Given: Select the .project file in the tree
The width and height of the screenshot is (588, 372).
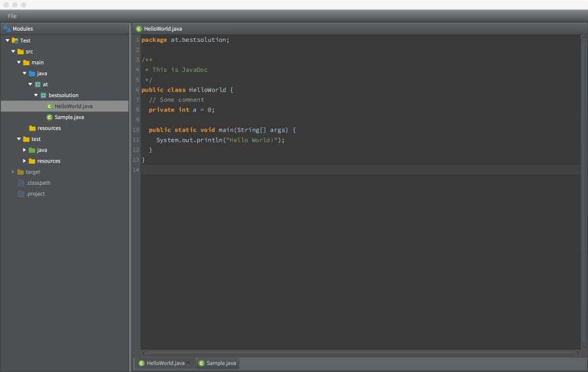Looking at the screenshot, I should point(35,194).
